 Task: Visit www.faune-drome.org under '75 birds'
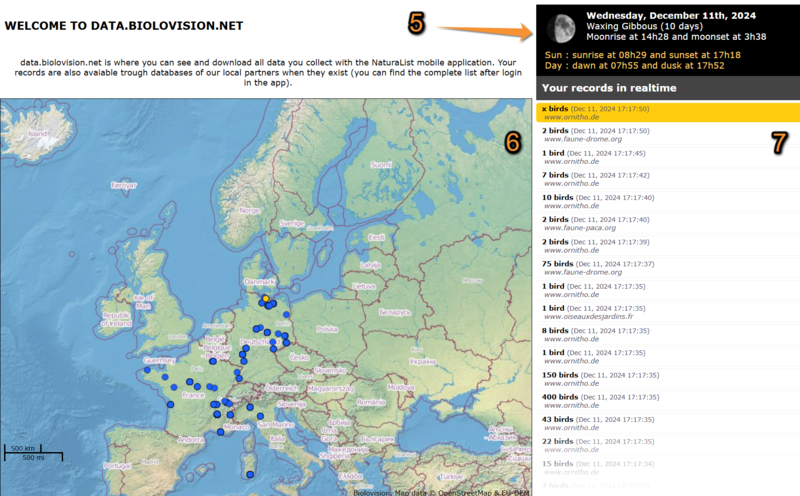pos(583,273)
